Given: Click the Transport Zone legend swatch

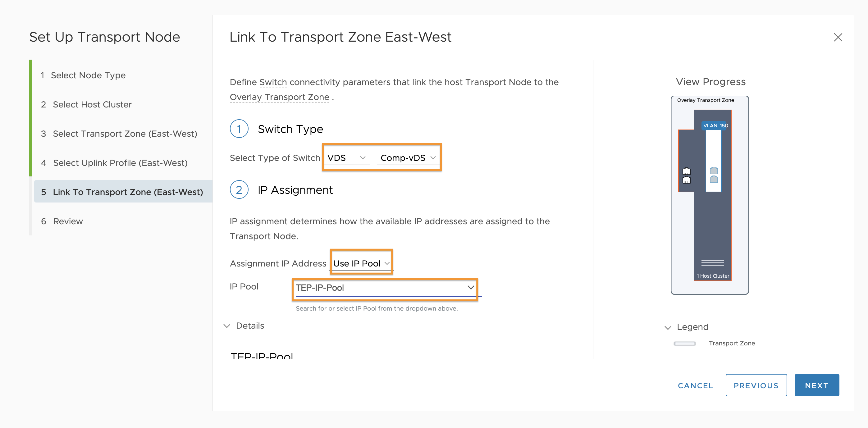Looking at the screenshot, I should coord(684,343).
